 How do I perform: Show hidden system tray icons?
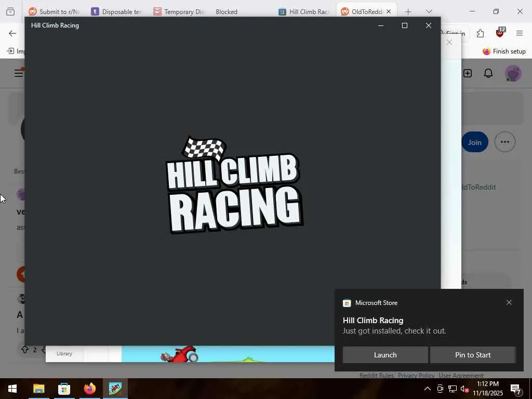[428, 389]
